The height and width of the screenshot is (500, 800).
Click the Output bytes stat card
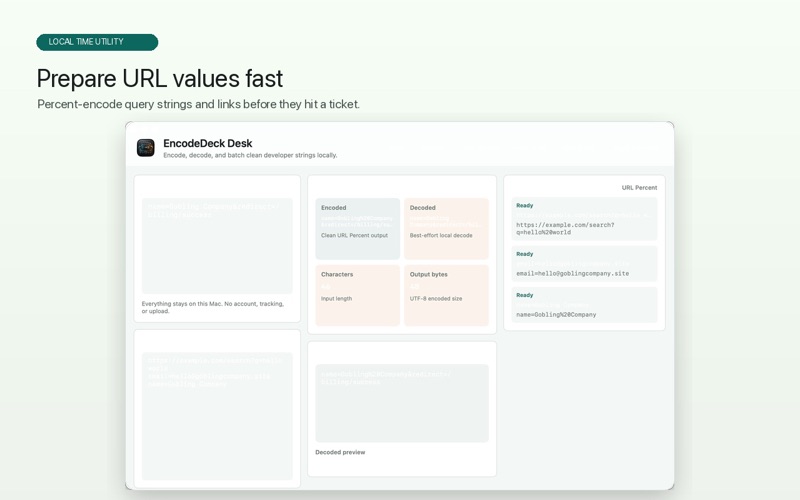(x=446, y=295)
